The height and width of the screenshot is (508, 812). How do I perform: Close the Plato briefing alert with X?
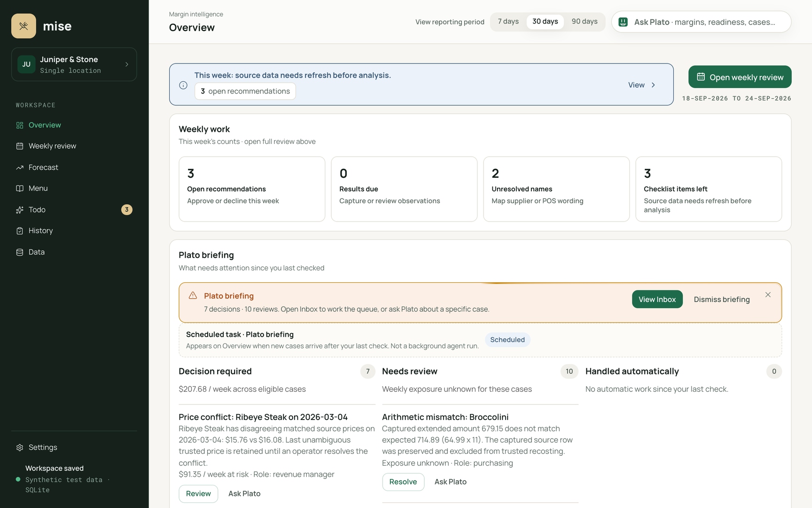[768, 295]
